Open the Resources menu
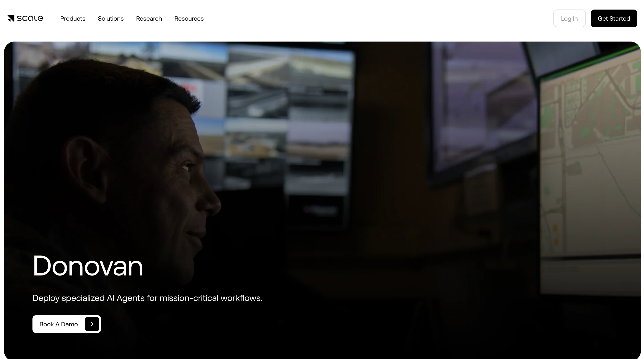Screen dimensions: 644x359 pyautogui.click(x=189, y=18)
